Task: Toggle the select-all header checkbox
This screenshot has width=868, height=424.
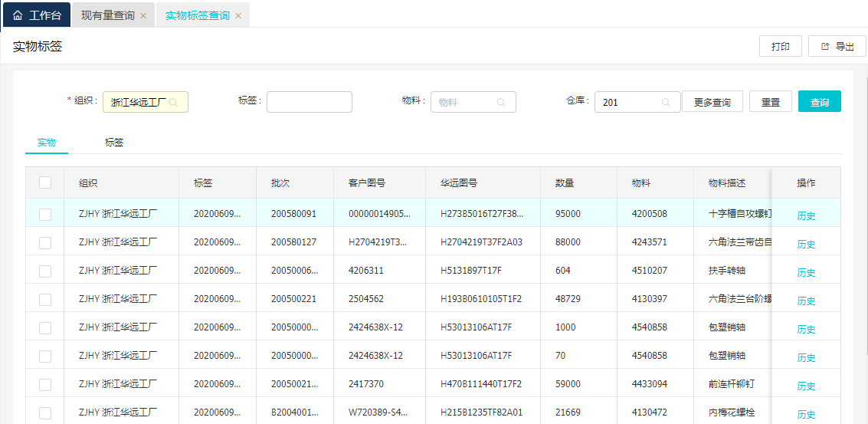Action: click(45, 183)
